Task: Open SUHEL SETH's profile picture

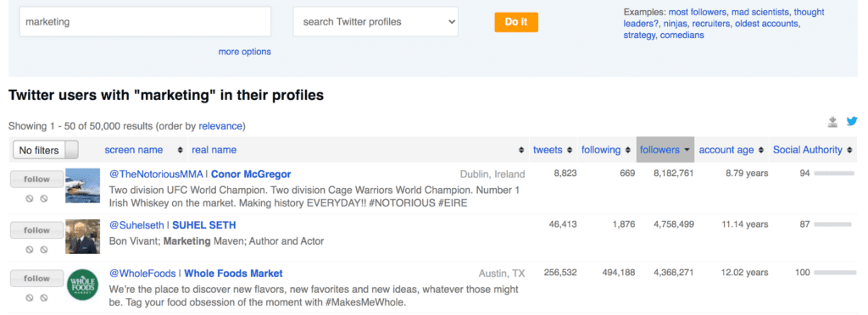Action: pyautogui.click(x=82, y=236)
